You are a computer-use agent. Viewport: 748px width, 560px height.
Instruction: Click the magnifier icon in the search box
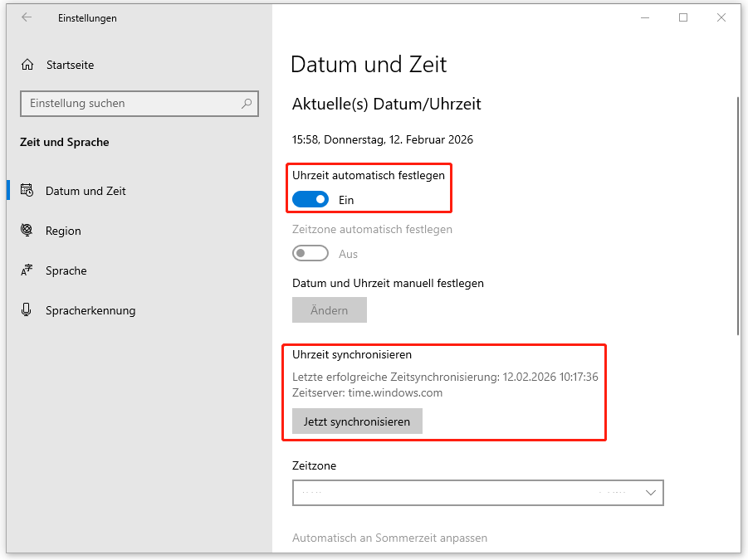[247, 103]
